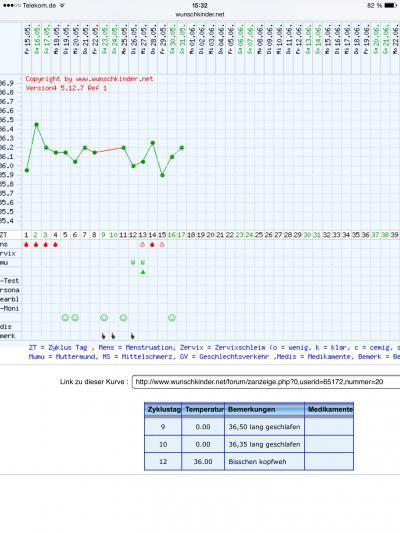400x533 pixels.
Task: Tap the 15:32 clock in status bar
Action: coord(200,5)
